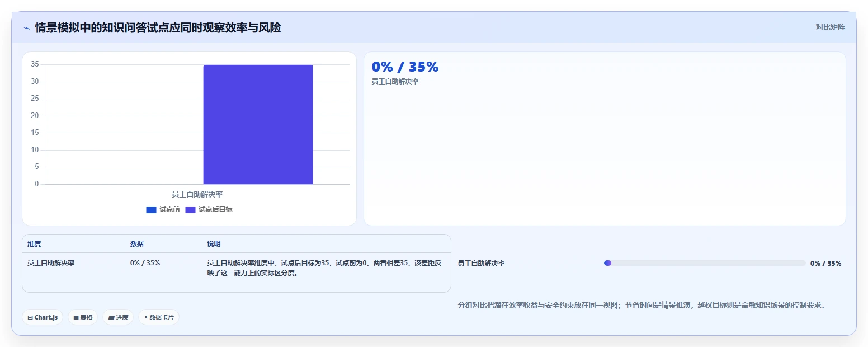Click the table description text in 说明 column
Screen dimensions: 868x347
point(324,268)
